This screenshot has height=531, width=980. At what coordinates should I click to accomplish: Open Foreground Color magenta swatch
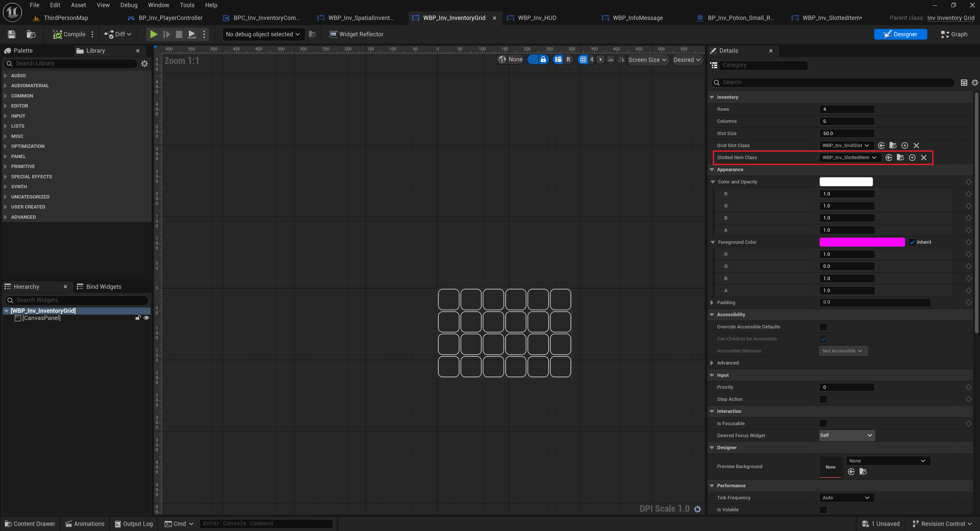pos(862,242)
